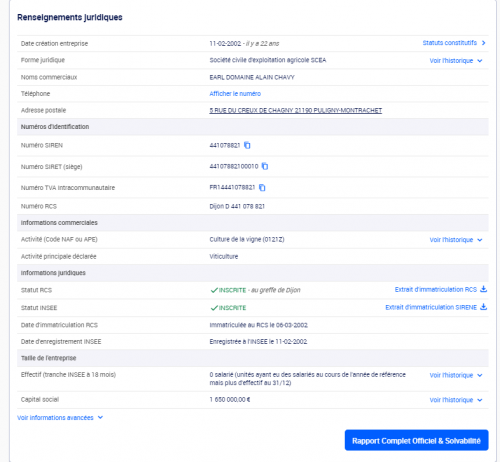
Task: Click Voir l'historique for Forme juridique
Action: pyautogui.click(x=451, y=61)
